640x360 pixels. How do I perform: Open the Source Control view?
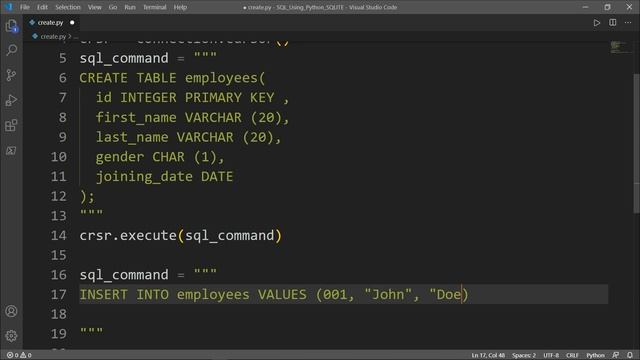pos(11,75)
